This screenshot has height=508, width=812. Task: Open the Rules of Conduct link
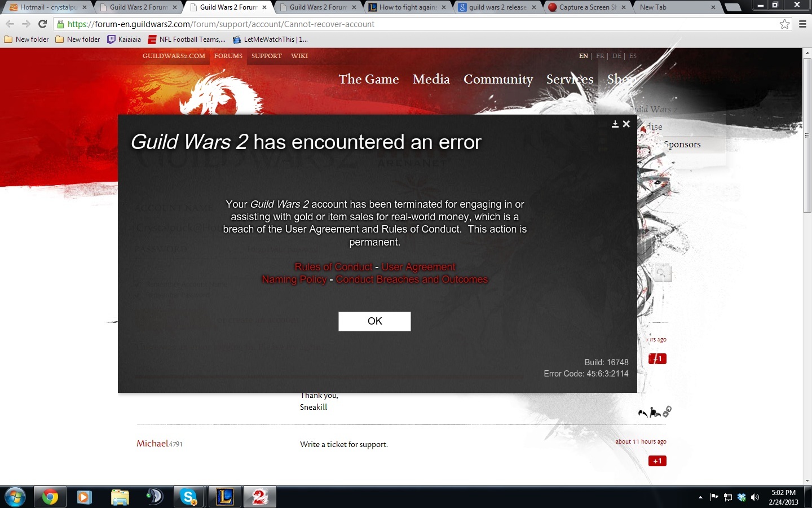pos(333,267)
